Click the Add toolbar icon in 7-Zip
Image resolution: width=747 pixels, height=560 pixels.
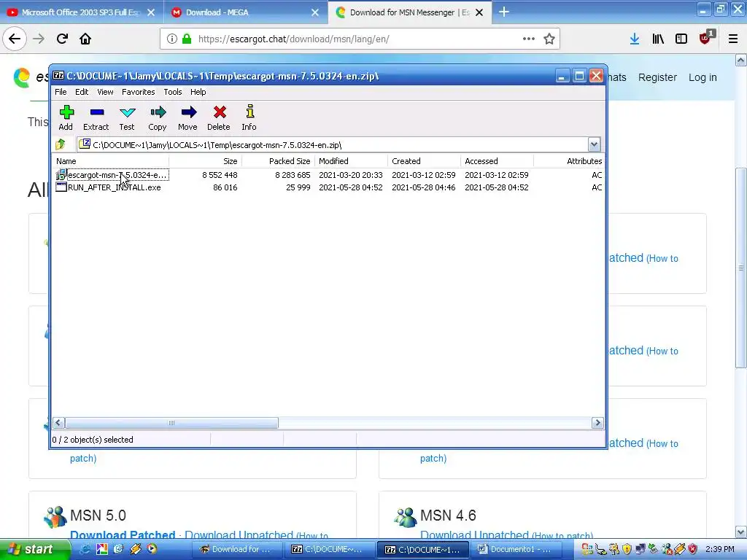pyautogui.click(x=66, y=117)
